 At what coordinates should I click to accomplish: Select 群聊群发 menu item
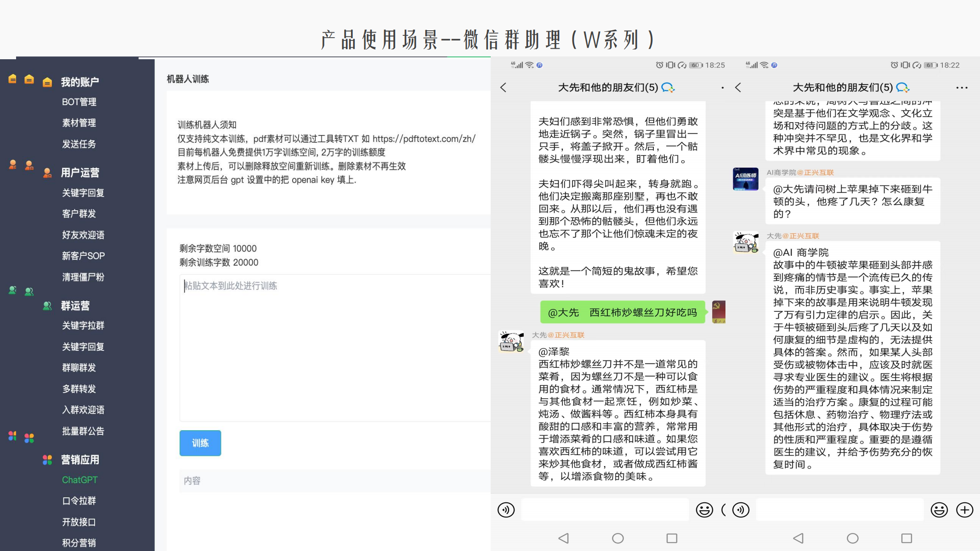[x=79, y=368]
